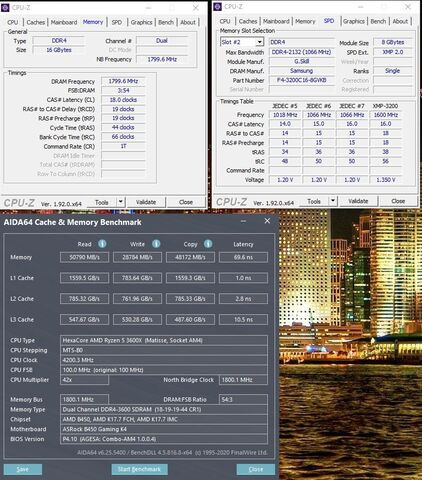Click CAS# Latency value 18.0 clocks

pos(123,100)
